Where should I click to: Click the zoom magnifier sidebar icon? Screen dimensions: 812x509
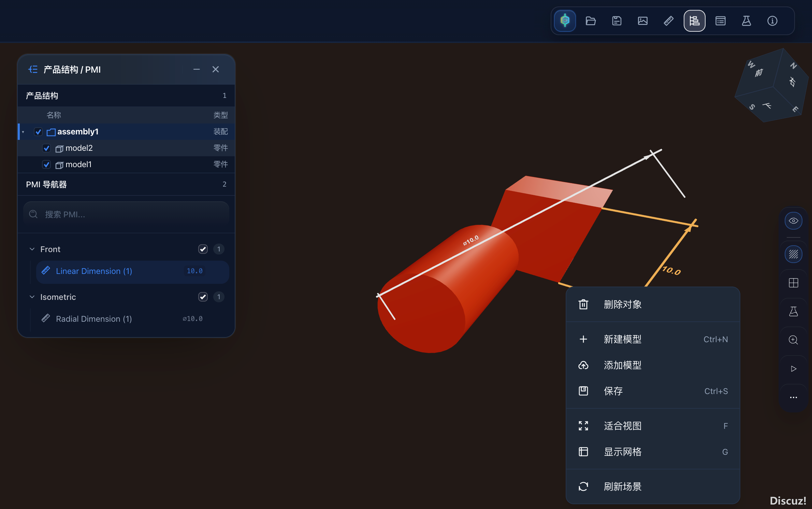click(x=793, y=340)
